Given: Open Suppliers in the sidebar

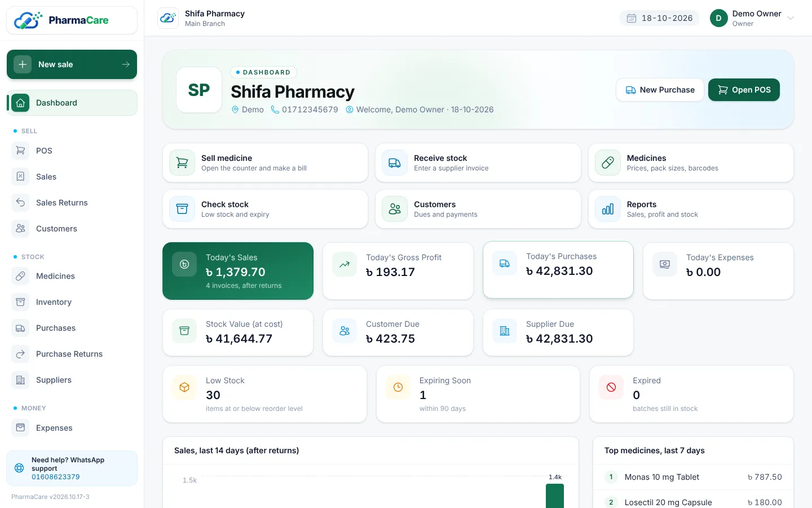Looking at the screenshot, I should click(72, 380).
